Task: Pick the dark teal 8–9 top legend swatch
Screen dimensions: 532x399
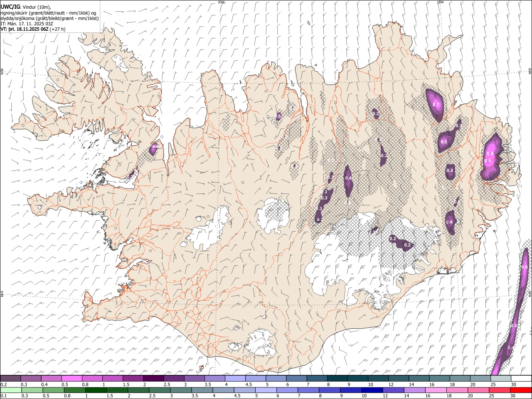Action: point(337,378)
